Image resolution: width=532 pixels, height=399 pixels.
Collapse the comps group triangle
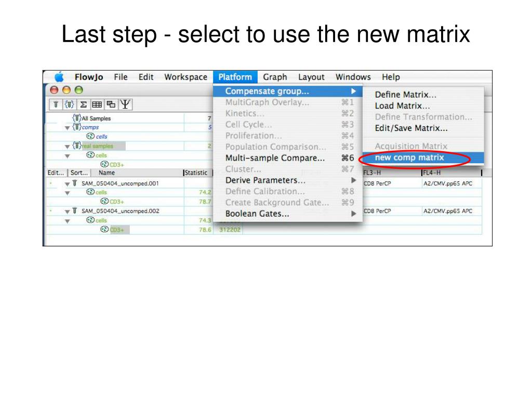[67, 128]
